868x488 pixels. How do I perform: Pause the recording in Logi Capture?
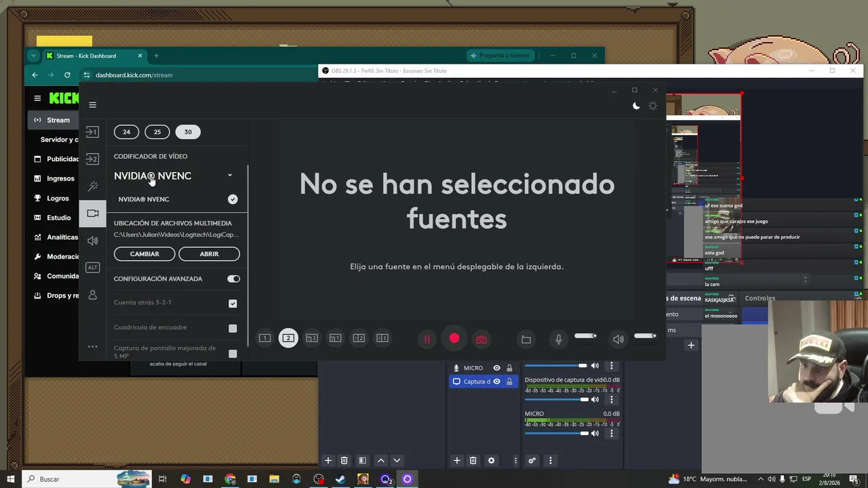pos(427,339)
